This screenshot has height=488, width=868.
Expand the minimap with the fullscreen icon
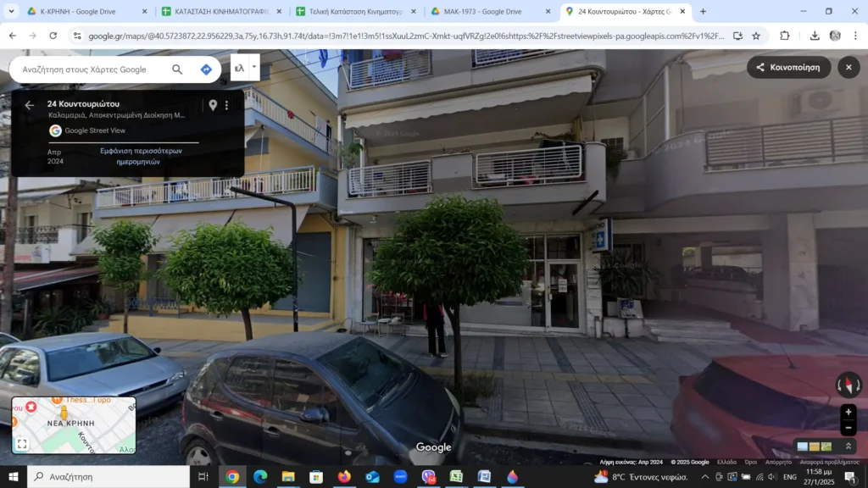pos(22,443)
